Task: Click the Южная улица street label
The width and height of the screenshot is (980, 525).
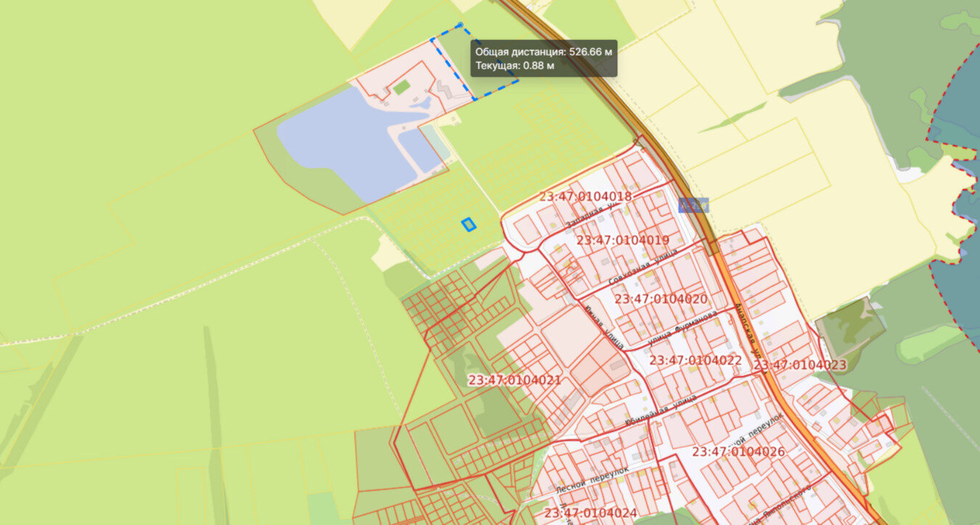Action: [603, 328]
